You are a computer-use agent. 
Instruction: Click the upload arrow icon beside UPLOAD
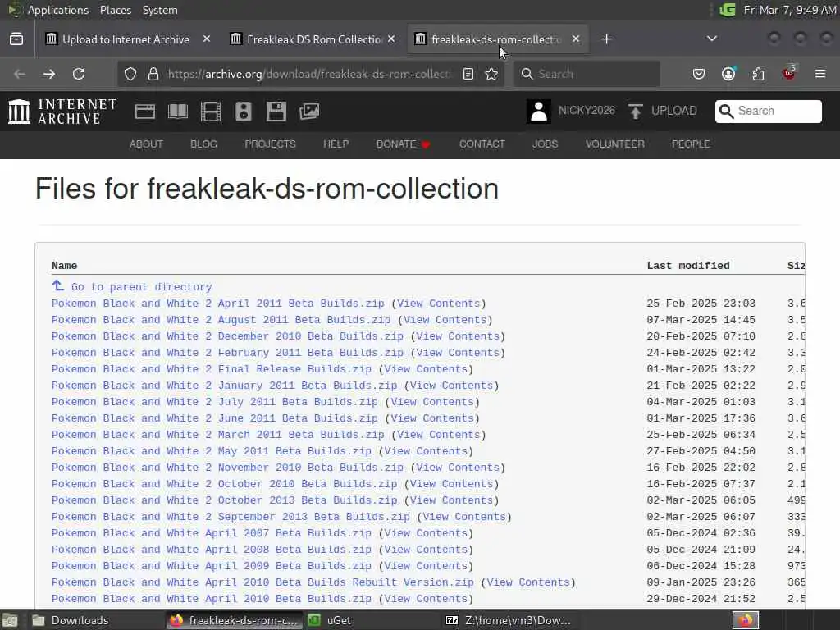[x=636, y=112]
